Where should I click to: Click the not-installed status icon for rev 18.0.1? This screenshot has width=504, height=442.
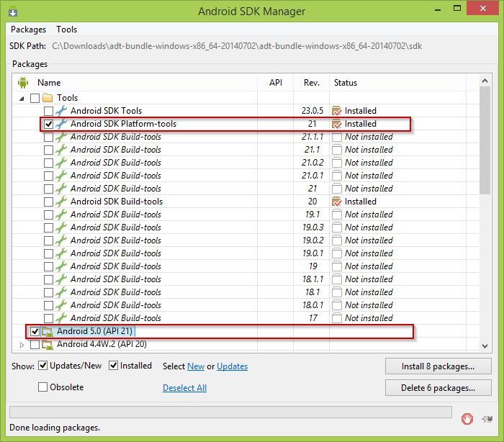coord(336,305)
